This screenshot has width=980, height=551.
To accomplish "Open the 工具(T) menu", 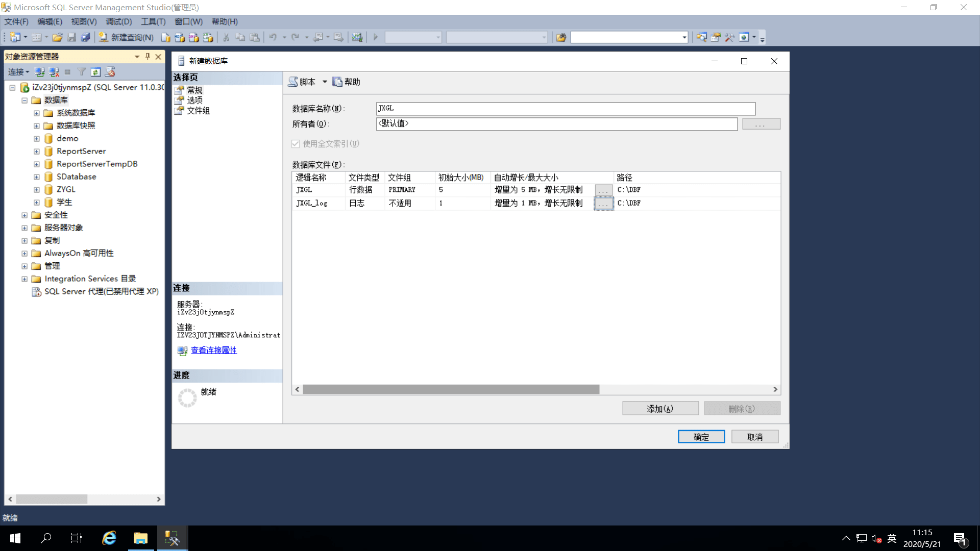I will tap(153, 21).
